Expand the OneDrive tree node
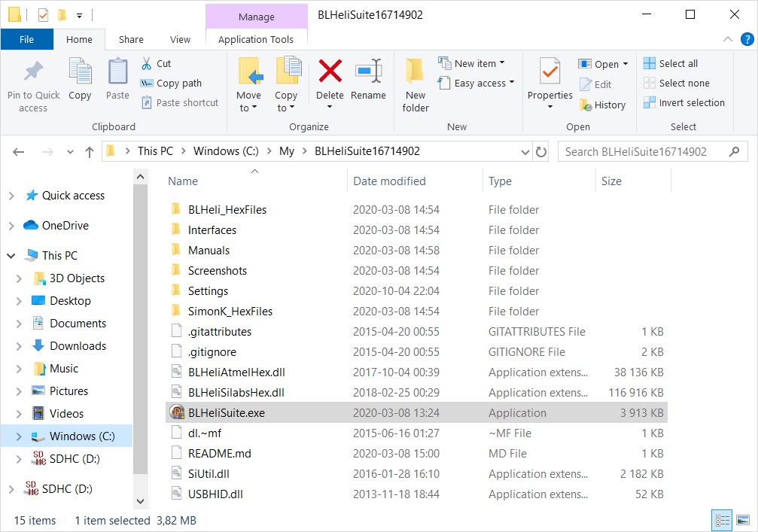Screen dimensions: 758x532 pos(11,226)
